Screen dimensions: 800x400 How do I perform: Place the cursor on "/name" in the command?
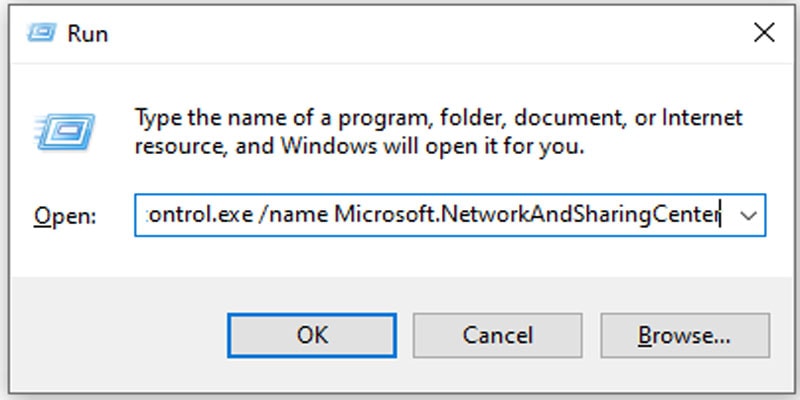click(293, 215)
